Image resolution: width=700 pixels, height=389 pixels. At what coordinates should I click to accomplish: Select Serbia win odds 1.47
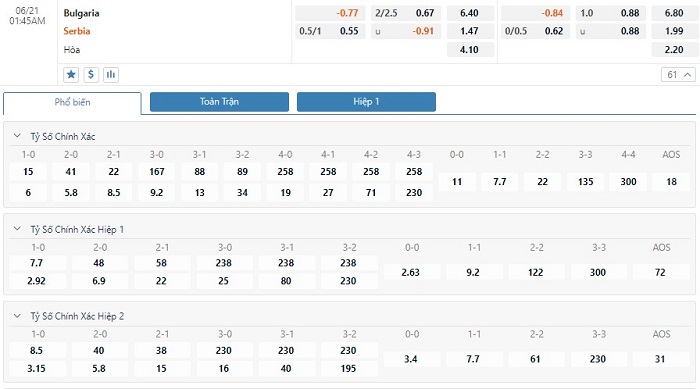(x=470, y=31)
